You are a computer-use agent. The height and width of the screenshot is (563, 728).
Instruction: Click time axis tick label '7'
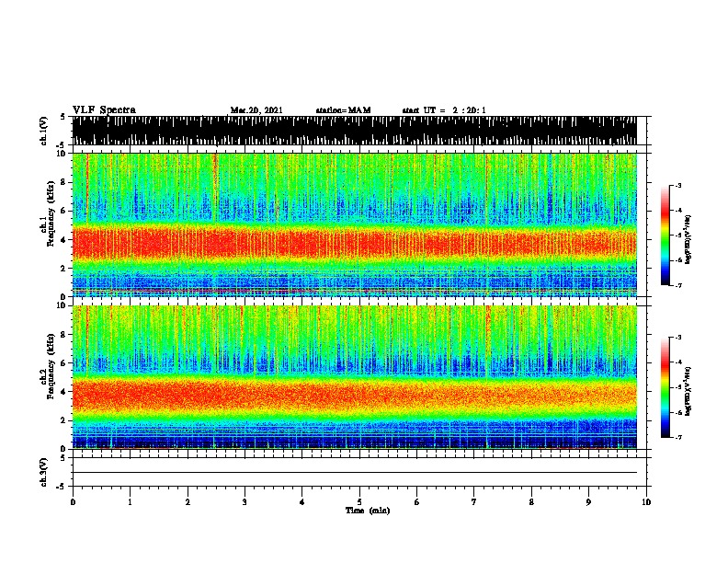click(474, 502)
